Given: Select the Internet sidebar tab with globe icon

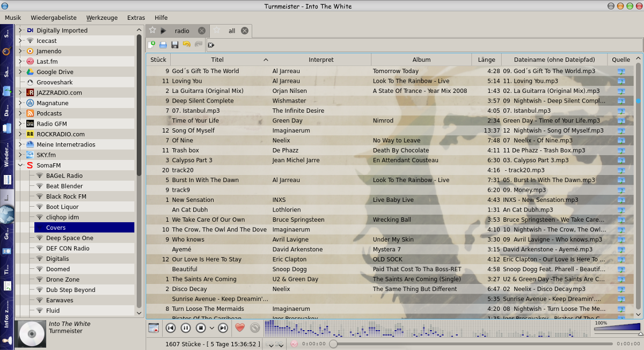Looking at the screenshot, I should [x=6, y=207].
